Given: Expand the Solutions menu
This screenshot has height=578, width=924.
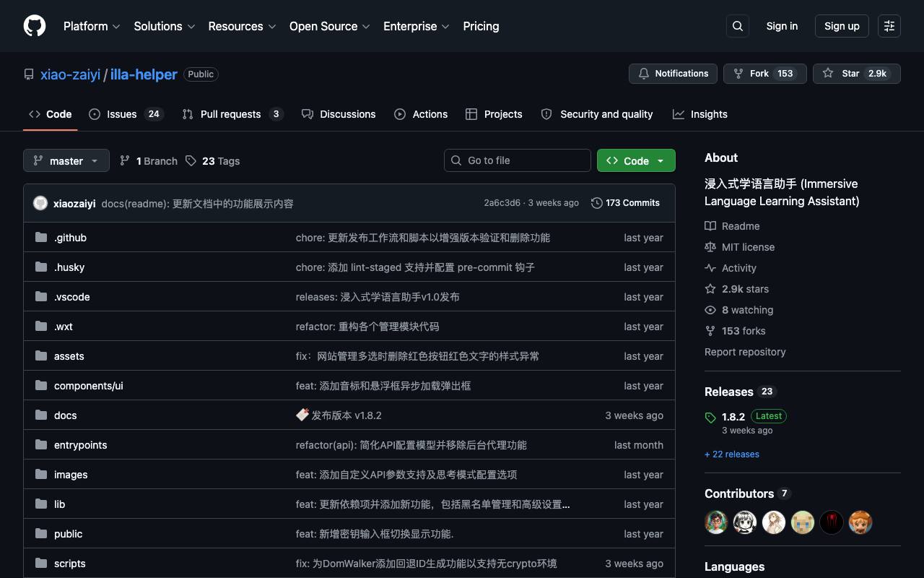Looking at the screenshot, I should pos(165,26).
